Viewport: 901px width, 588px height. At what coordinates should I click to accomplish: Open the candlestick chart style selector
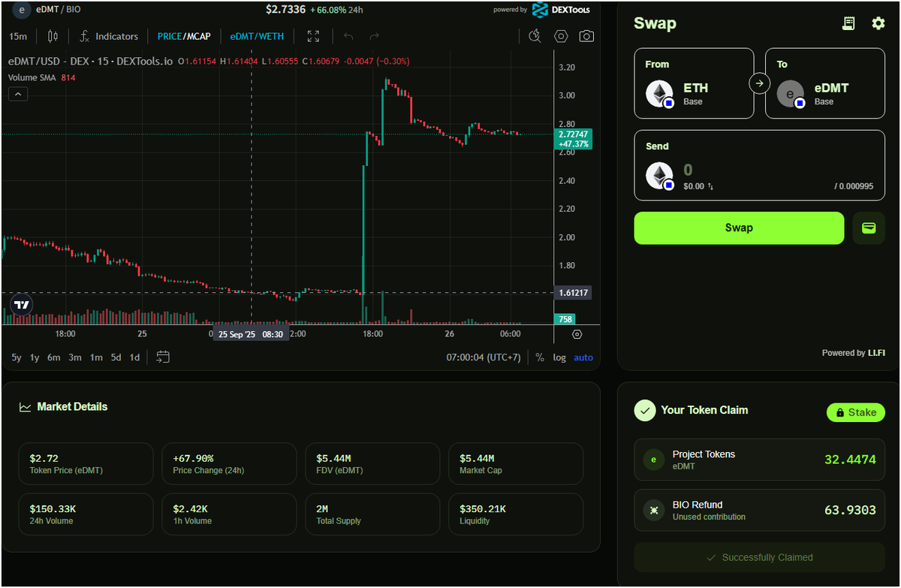[53, 36]
